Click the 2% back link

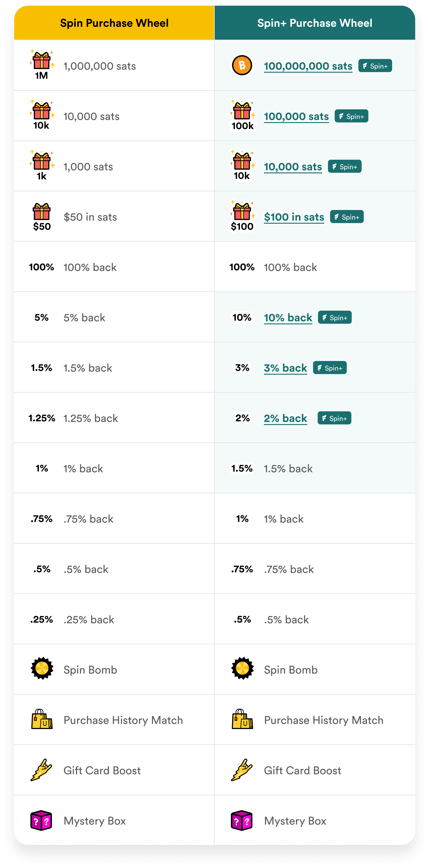[x=285, y=418]
